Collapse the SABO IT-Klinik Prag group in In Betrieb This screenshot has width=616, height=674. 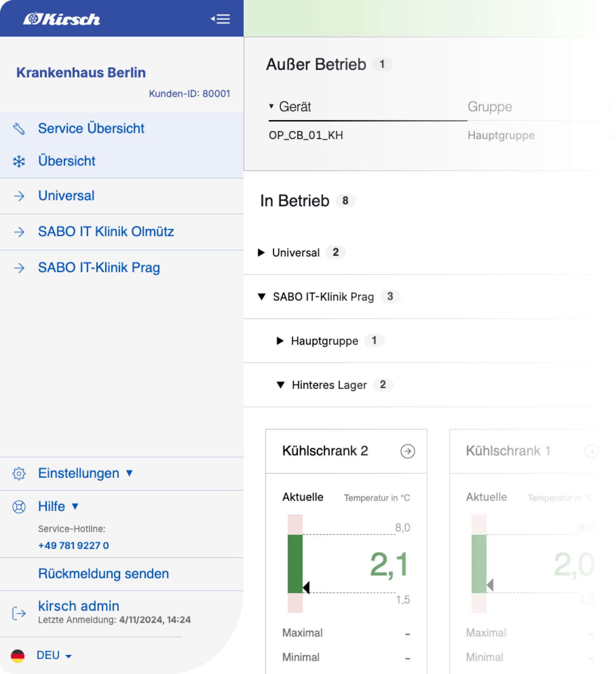[262, 297]
